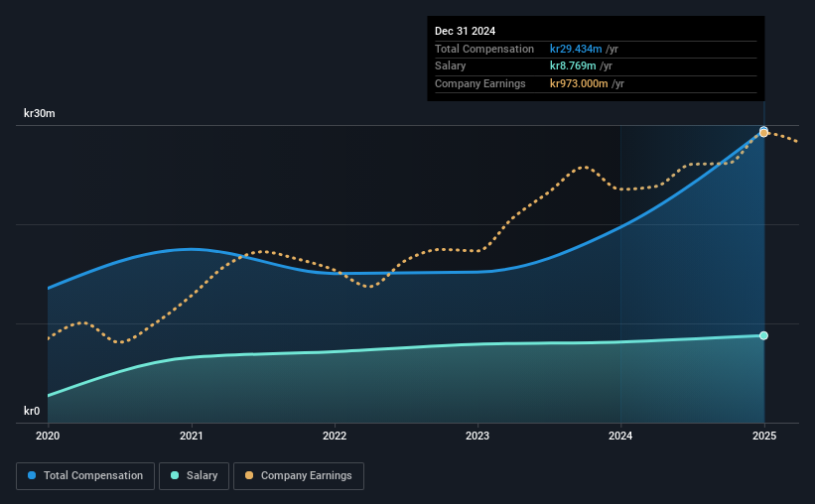The width and height of the screenshot is (815, 504).
Task: Toggle the Salary legend button
Action: coord(194,476)
